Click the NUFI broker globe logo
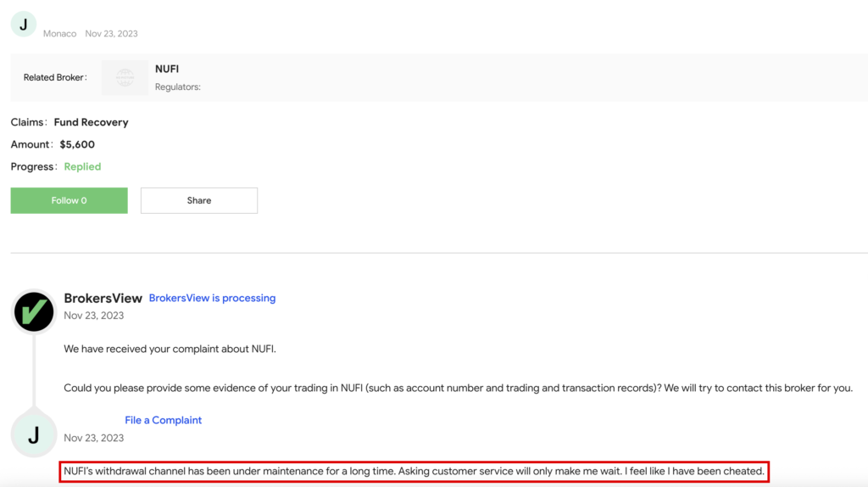868x487 pixels. [125, 77]
